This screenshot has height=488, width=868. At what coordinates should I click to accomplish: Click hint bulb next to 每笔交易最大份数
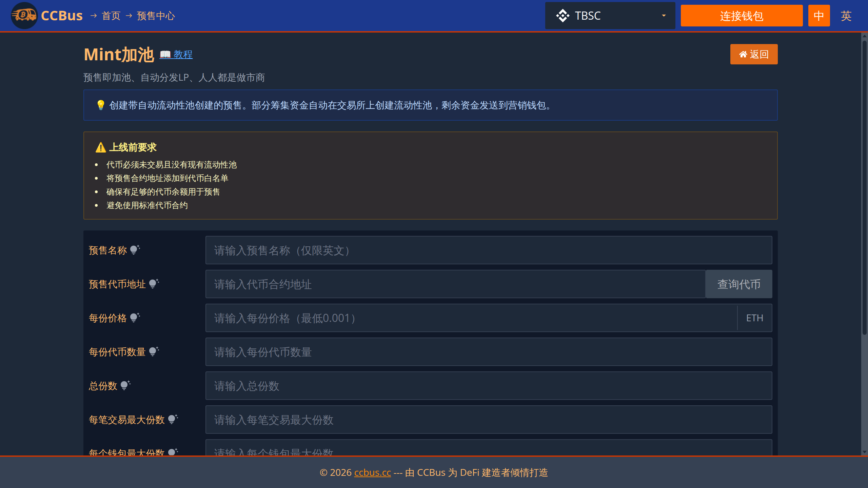pyautogui.click(x=173, y=420)
